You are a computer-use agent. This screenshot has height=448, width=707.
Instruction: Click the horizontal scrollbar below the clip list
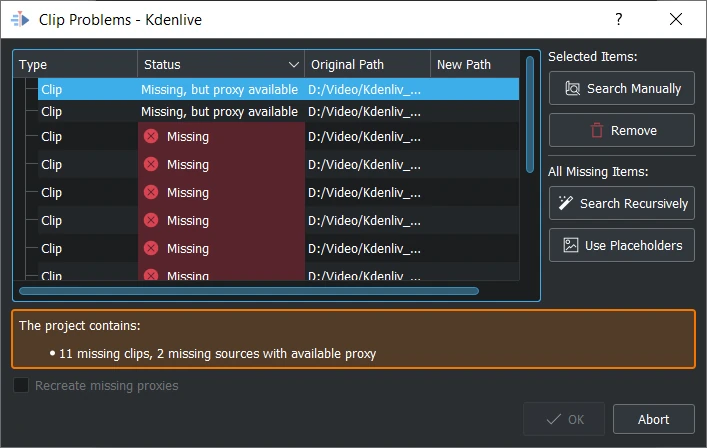249,291
